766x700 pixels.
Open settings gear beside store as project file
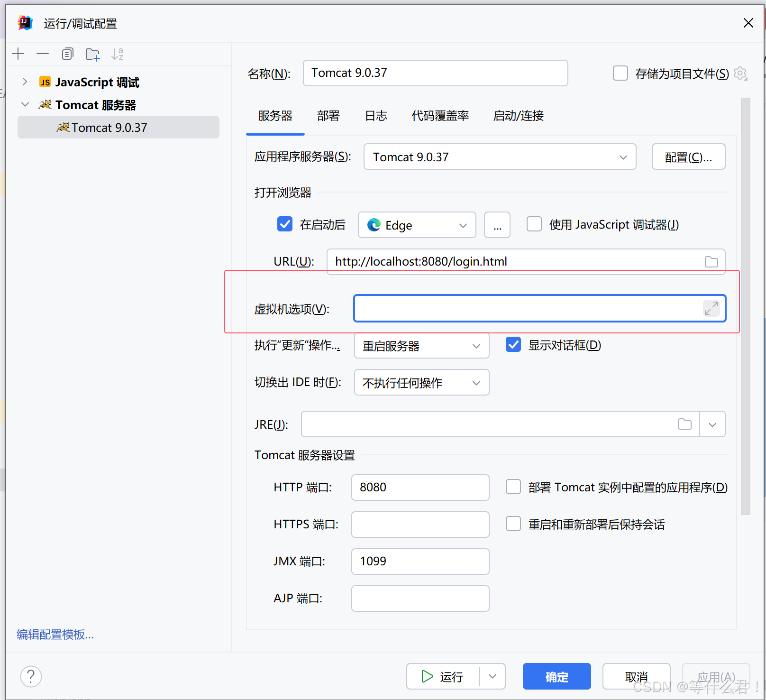[x=740, y=74]
